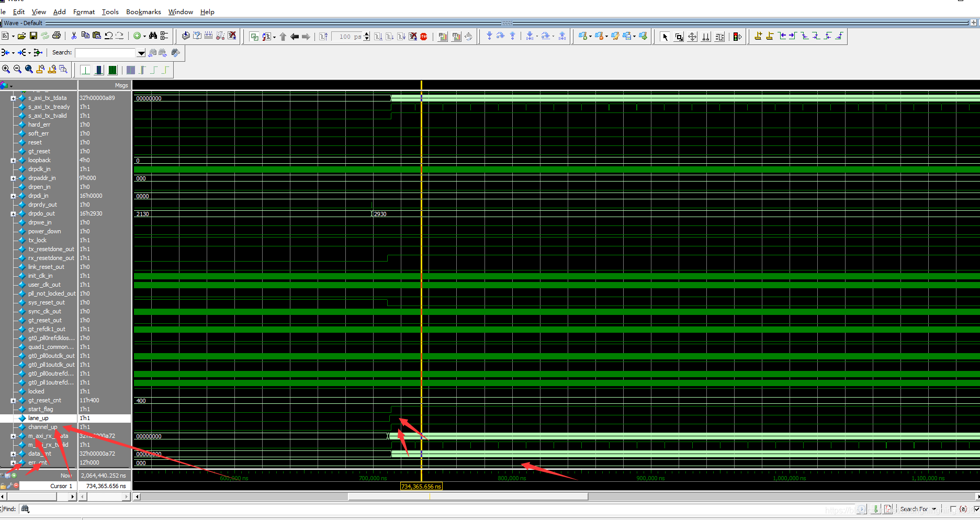Toggle the dark green filled wave format button

tap(112, 70)
